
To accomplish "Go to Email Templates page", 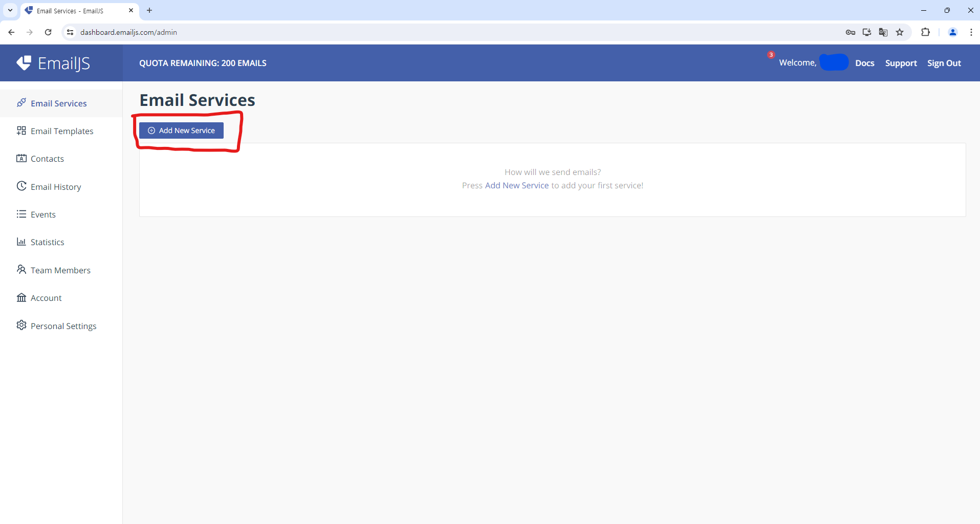I will coord(62,131).
